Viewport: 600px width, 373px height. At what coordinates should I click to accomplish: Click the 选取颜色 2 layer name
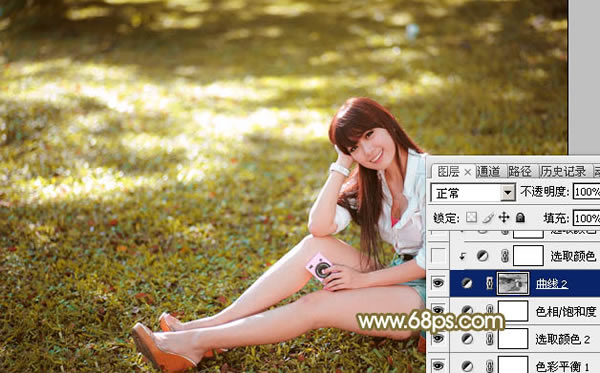point(563,339)
